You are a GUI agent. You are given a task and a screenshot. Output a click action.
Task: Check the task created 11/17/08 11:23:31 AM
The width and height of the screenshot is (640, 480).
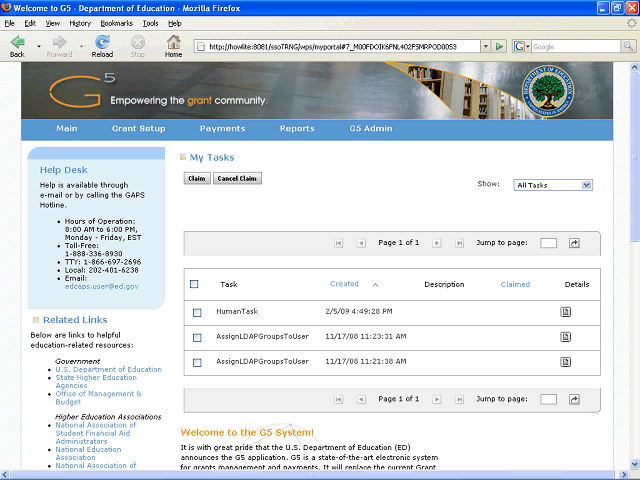[x=197, y=338]
